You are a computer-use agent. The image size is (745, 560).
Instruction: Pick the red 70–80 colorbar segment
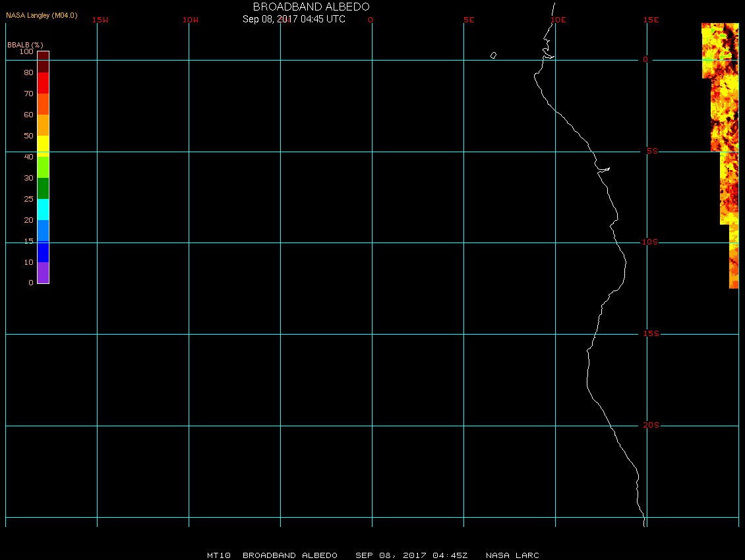44,82
